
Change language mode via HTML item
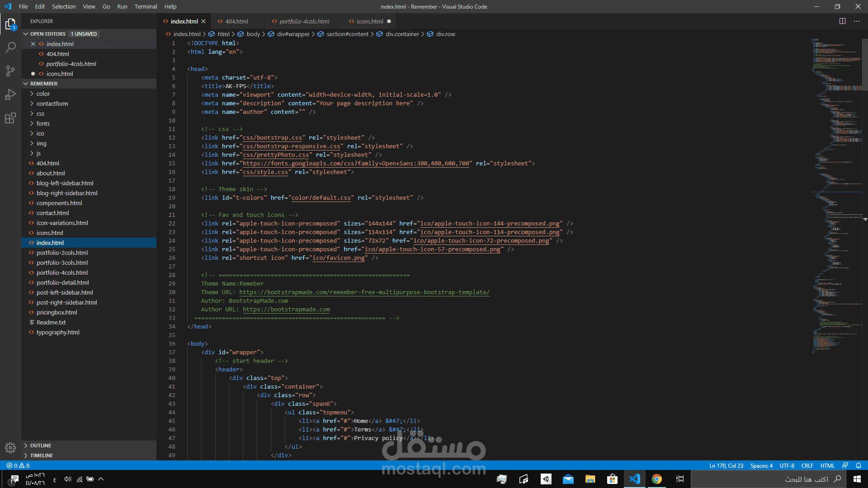click(x=827, y=465)
